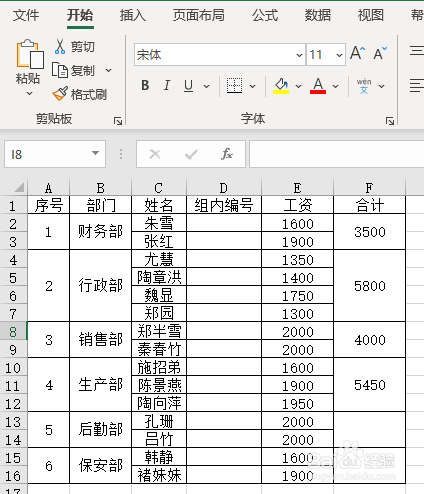Expand the font color dropdown arrow
This screenshot has height=494, width=424.
click(336, 86)
